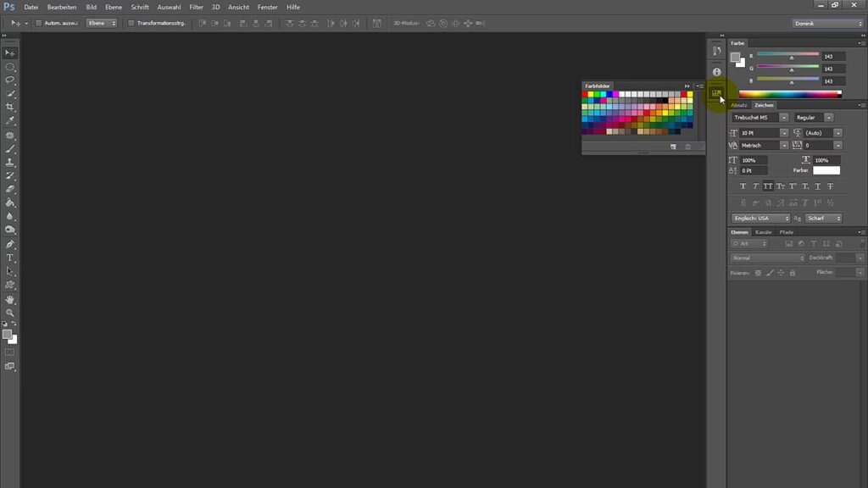This screenshot has height=488, width=868.
Task: Enable the Autom. ausw. checkbox
Action: (39, 23)
